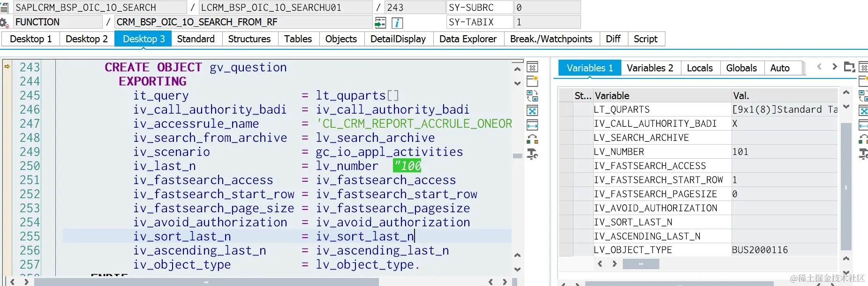Select the LT_QUPARTS variable cell

tap(662, 109)
